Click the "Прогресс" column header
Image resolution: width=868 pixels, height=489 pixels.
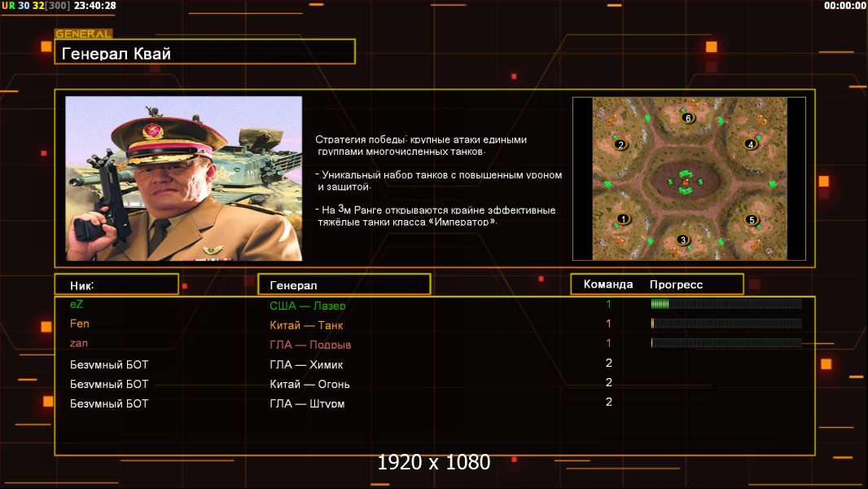click(676, 284)
